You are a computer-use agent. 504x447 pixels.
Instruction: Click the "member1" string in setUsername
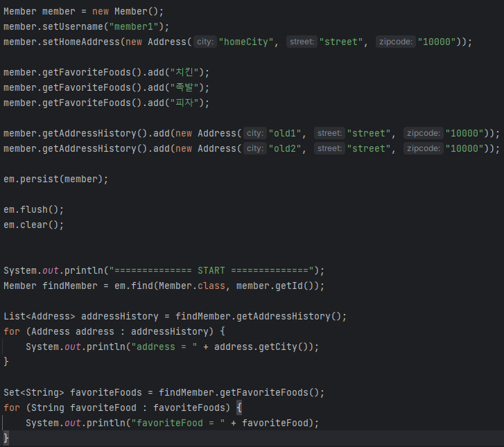134,26
